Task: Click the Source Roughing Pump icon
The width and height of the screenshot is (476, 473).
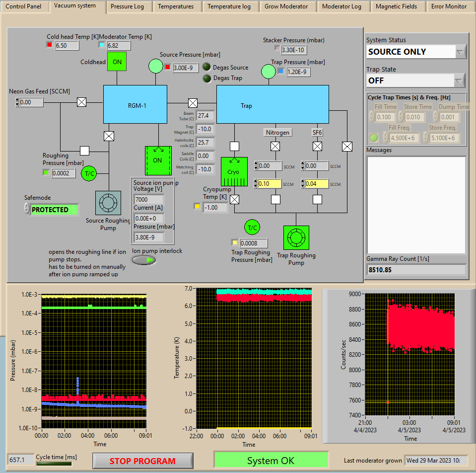Action: click(108, 203)
